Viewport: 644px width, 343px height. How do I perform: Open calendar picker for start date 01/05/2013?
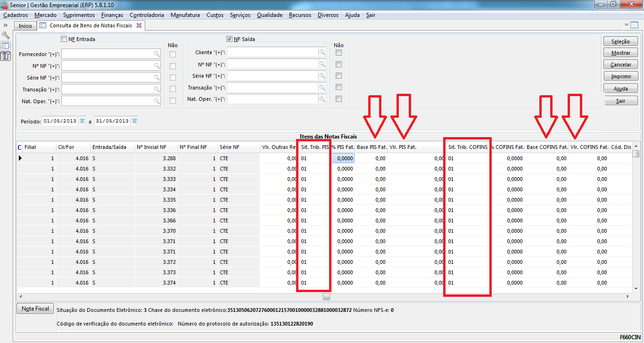click(82, 121)
